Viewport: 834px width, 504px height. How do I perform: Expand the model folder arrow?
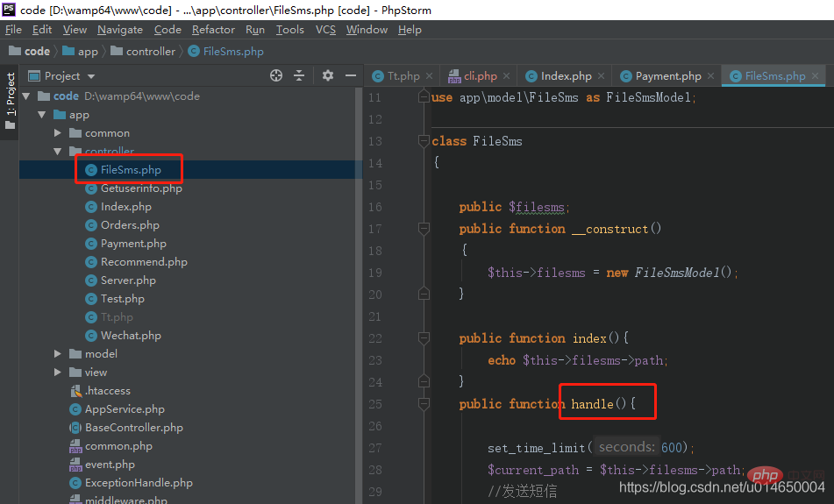(x=58, y=353)
